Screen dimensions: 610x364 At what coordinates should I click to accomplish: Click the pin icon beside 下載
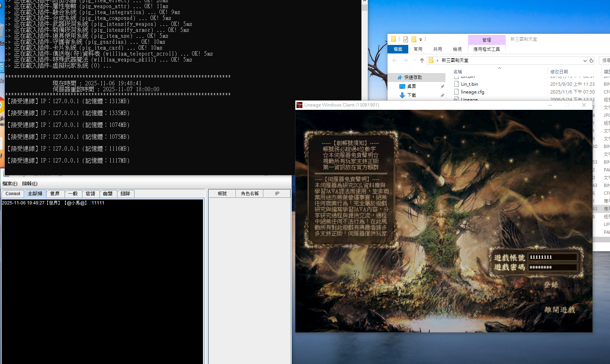[x=442, y=95]
